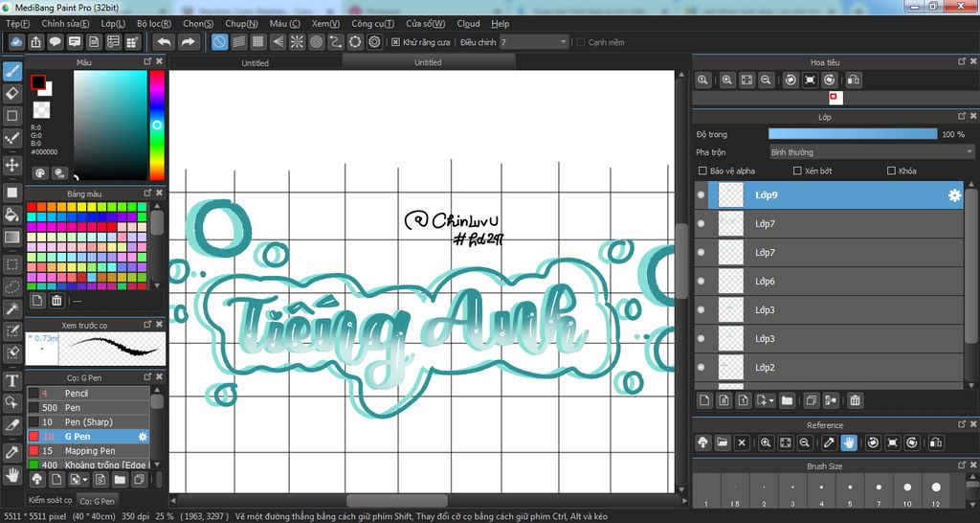Viewport: 980px width, 523px height.
Task: Activate the rectangular Select tool
Action: click(11, 264)
